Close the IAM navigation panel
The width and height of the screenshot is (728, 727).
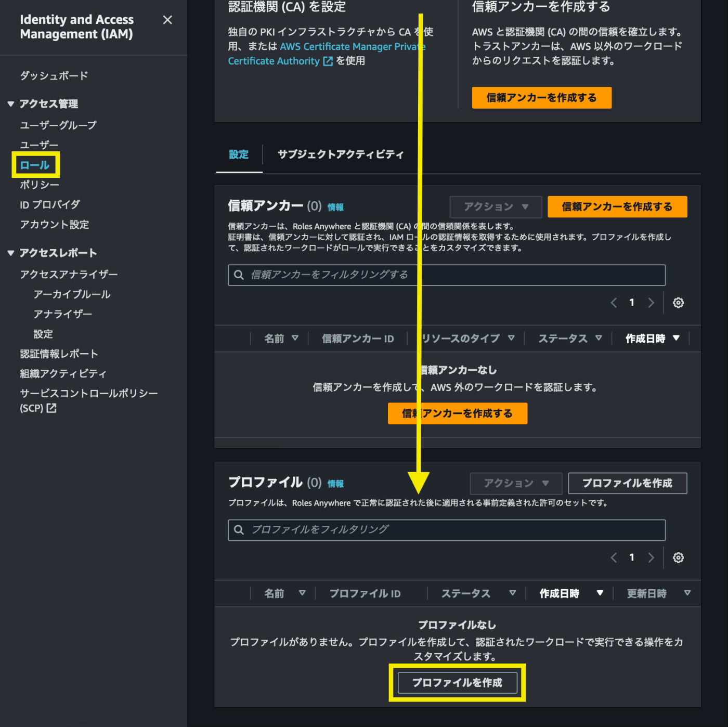pyautogui.click(x=167, y=20)
